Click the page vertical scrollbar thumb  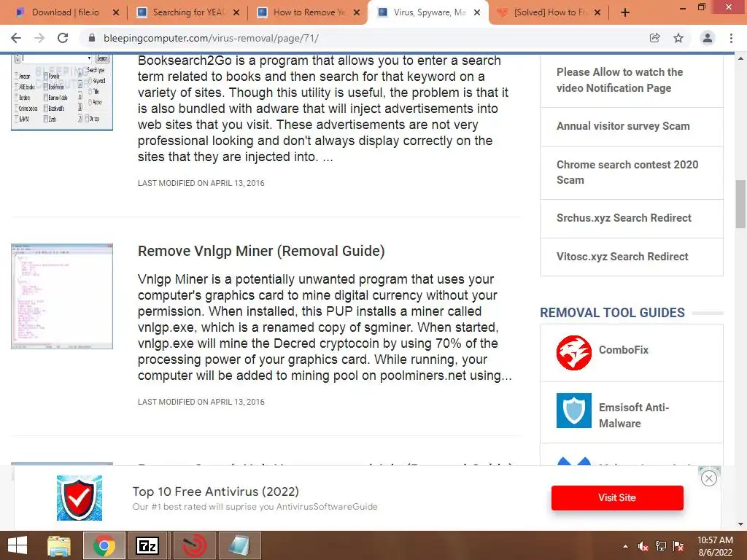(x=740, y=205)
